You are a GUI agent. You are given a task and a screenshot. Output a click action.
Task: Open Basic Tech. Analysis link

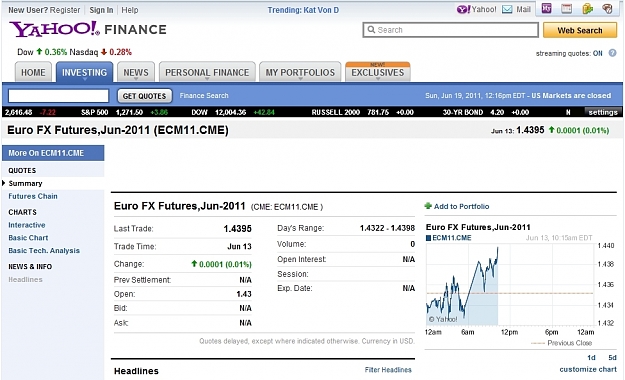[44, 250]
